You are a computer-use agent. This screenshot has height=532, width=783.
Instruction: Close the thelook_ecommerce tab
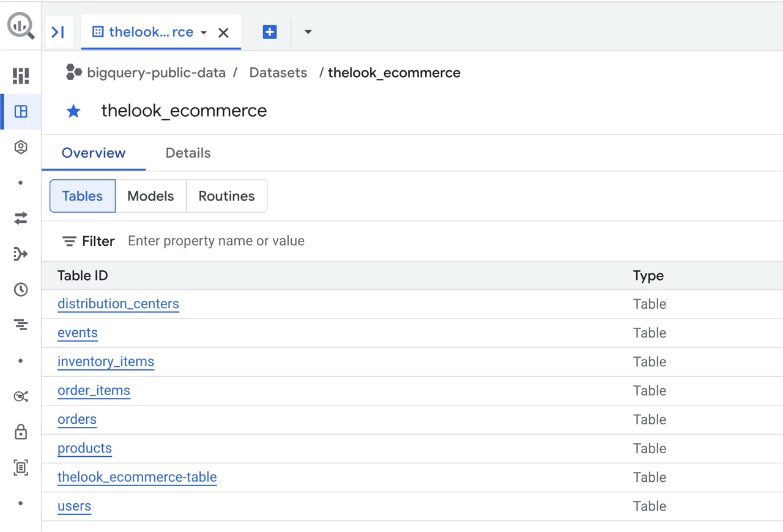(224, 32)
